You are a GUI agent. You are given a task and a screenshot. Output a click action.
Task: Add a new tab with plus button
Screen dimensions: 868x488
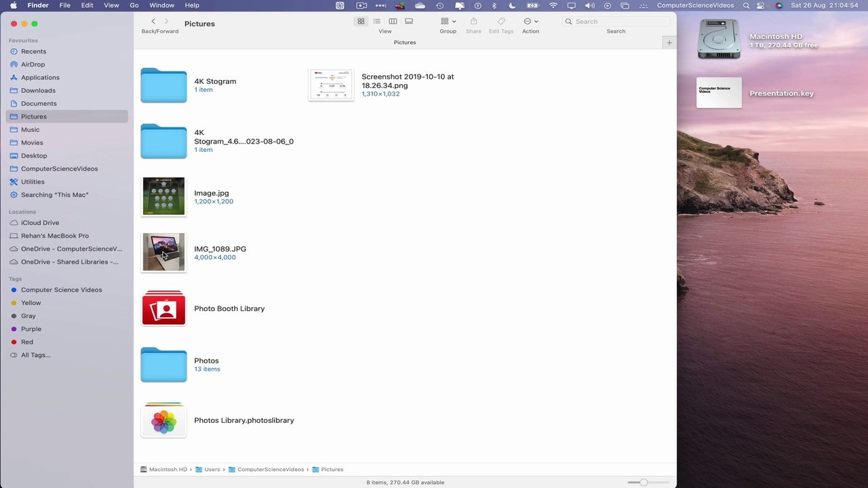669,43
